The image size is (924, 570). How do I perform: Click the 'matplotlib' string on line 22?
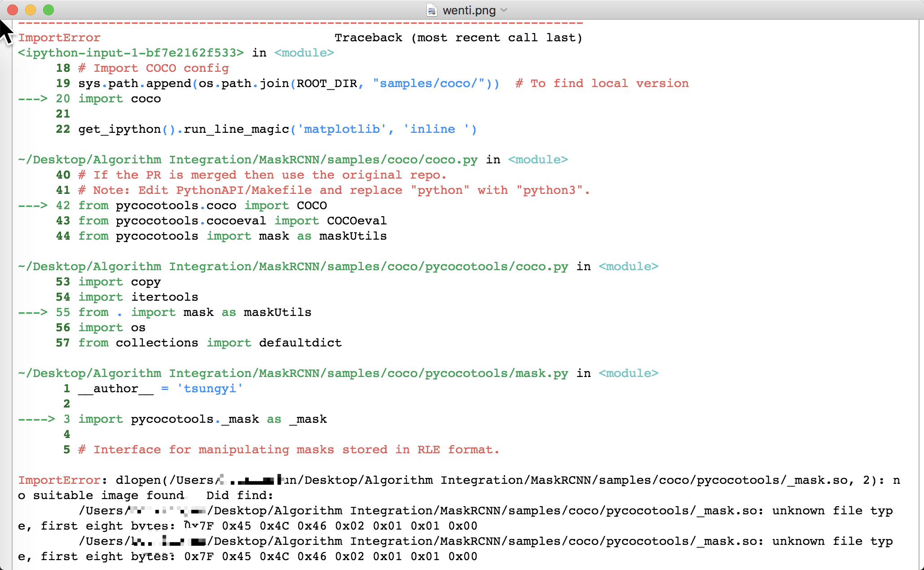pos(342,129)
